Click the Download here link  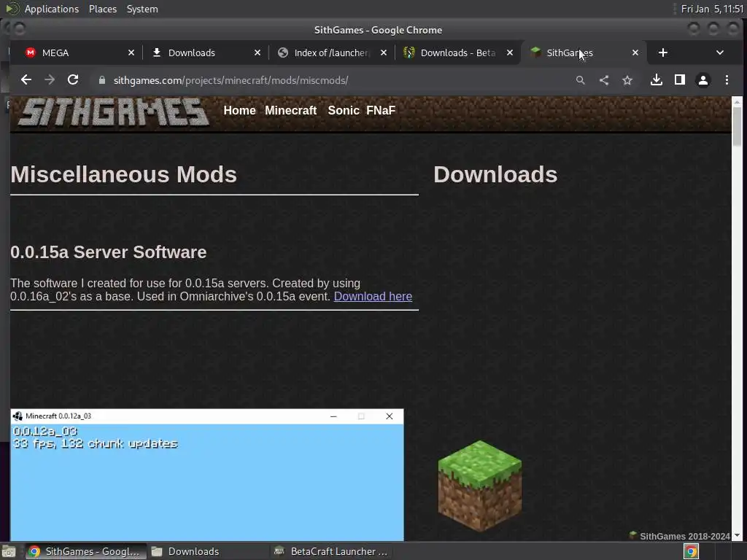(373, 296)
